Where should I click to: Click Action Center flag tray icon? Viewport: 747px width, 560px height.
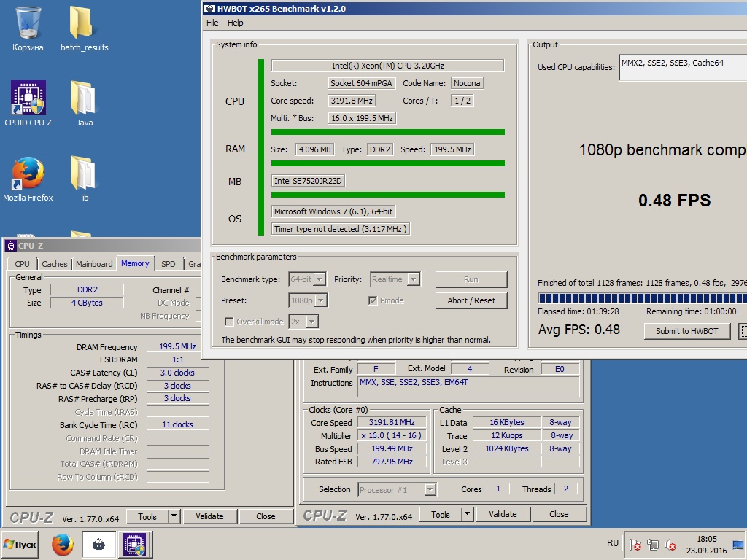(x=635, y=544)
